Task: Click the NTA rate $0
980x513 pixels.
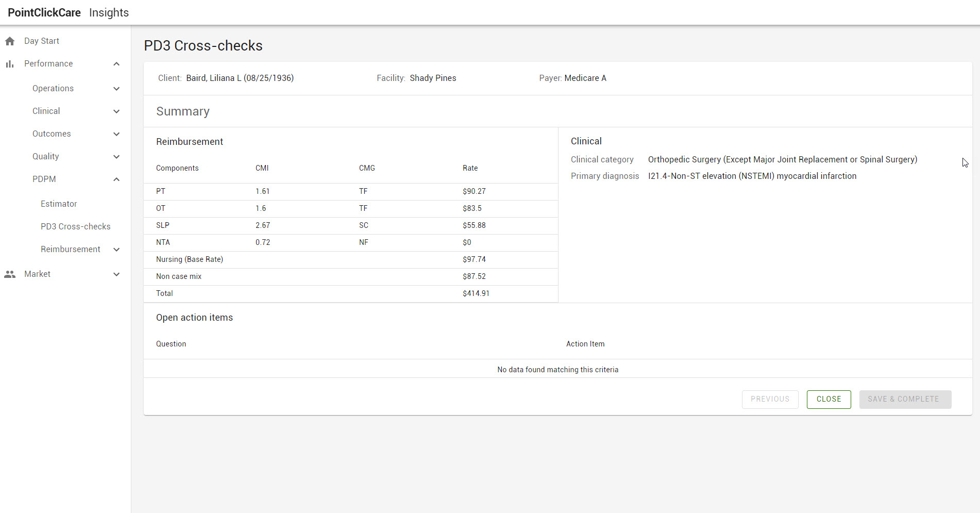Action: [x=467, y=242]
